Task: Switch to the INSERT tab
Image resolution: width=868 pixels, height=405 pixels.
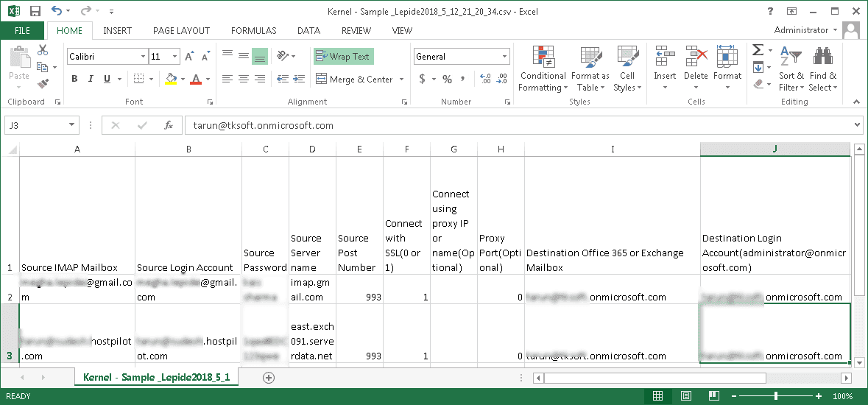Action: (x=117, y=30)
